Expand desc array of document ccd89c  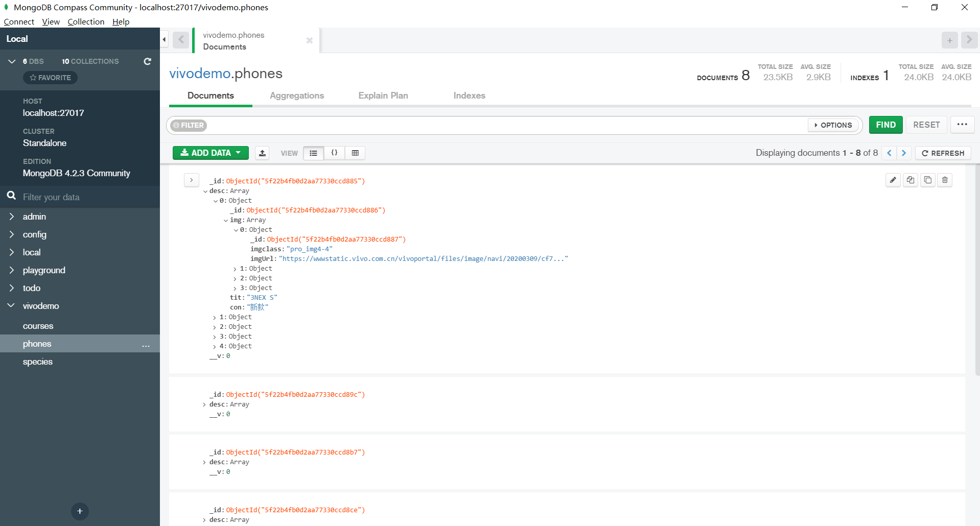(204, 405)
